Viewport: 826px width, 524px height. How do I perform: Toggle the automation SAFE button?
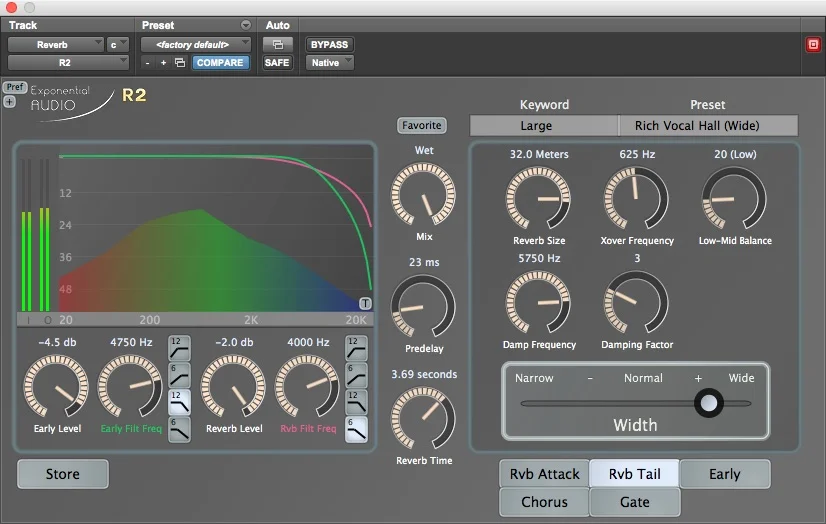coord(277,63)
